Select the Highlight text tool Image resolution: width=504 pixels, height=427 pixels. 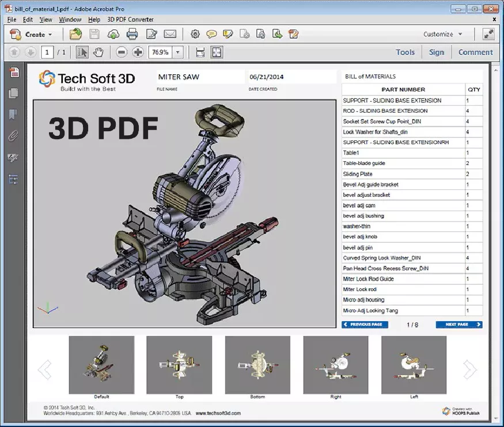coord(228,34)
